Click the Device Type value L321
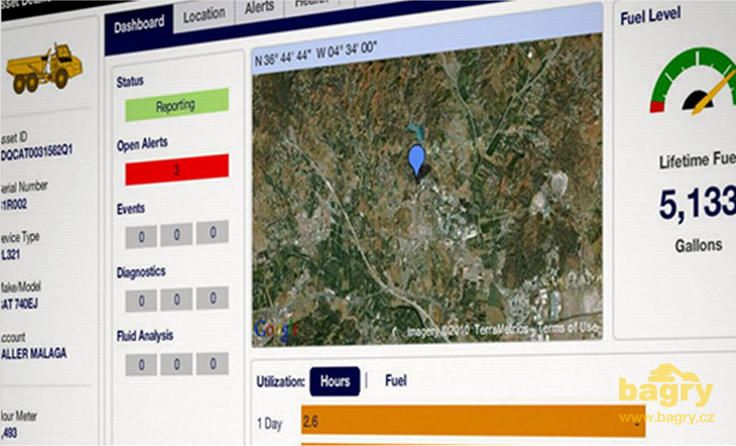Image resolution: width=736 pixels, height=446 pixels. click(10, 255)
